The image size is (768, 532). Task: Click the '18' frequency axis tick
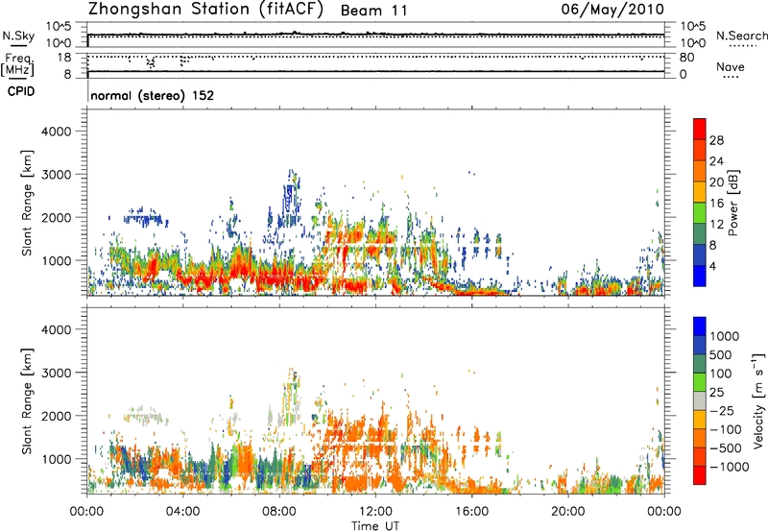(63, 58)
